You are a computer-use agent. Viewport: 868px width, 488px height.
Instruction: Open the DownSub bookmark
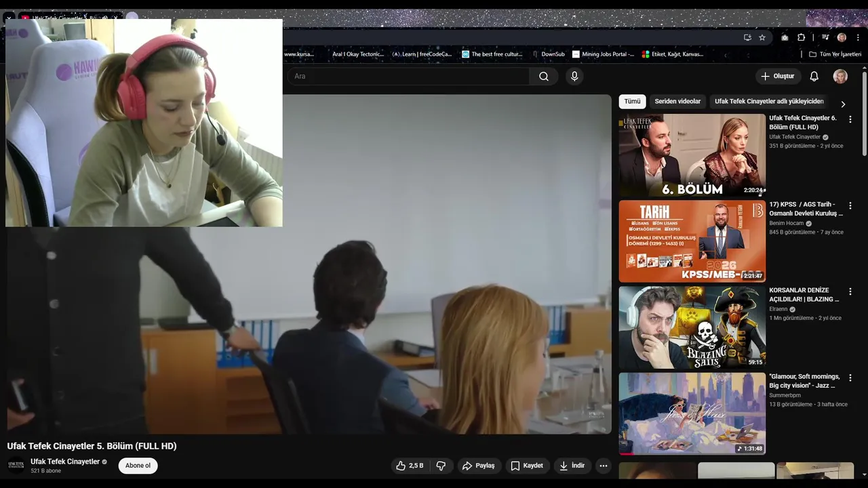(x=548, y=54)
